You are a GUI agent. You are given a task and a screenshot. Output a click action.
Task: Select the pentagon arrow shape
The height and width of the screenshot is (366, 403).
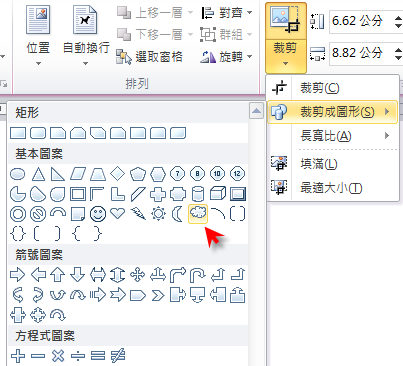138,295
